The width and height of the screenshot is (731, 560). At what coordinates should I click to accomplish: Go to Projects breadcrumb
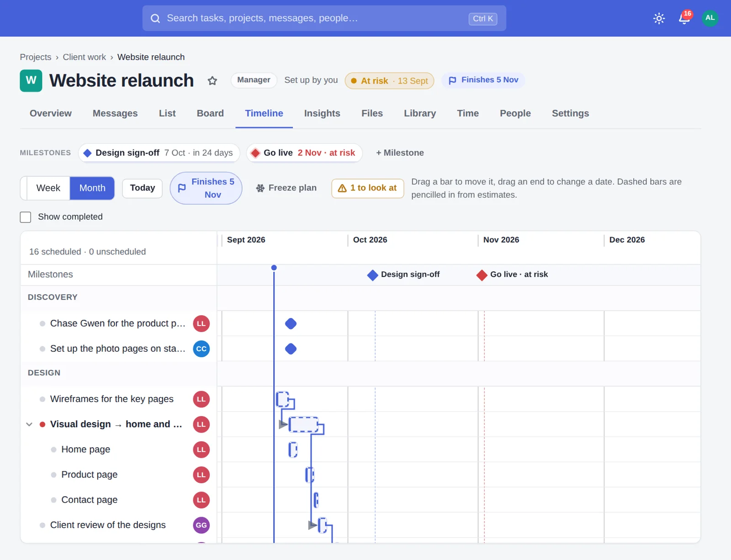[x=36, y=57]
